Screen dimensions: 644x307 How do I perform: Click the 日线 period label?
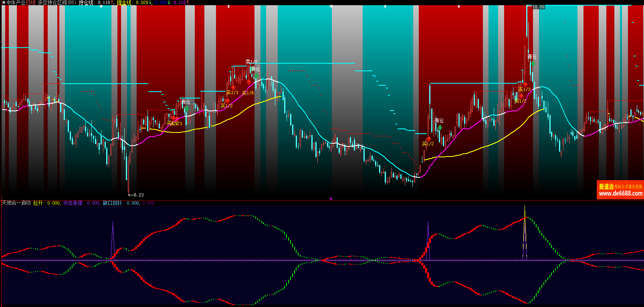coord(31,2)
